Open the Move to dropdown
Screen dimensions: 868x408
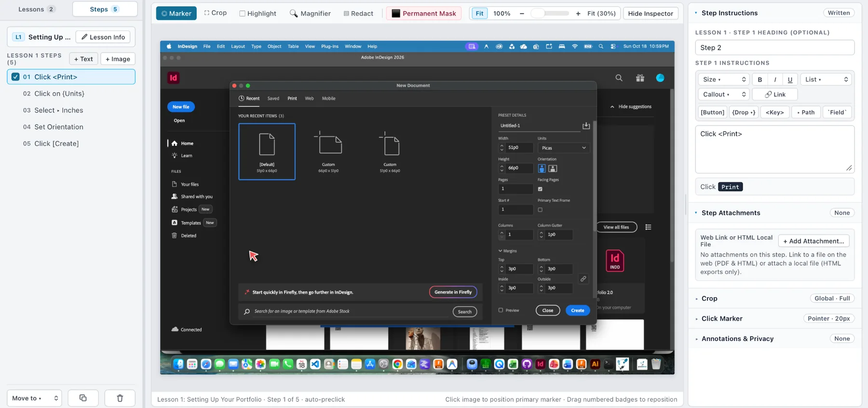34,398
